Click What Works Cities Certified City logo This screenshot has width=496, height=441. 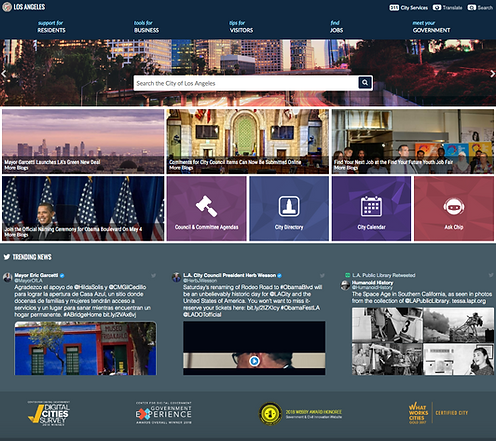[x=438, y=413]
